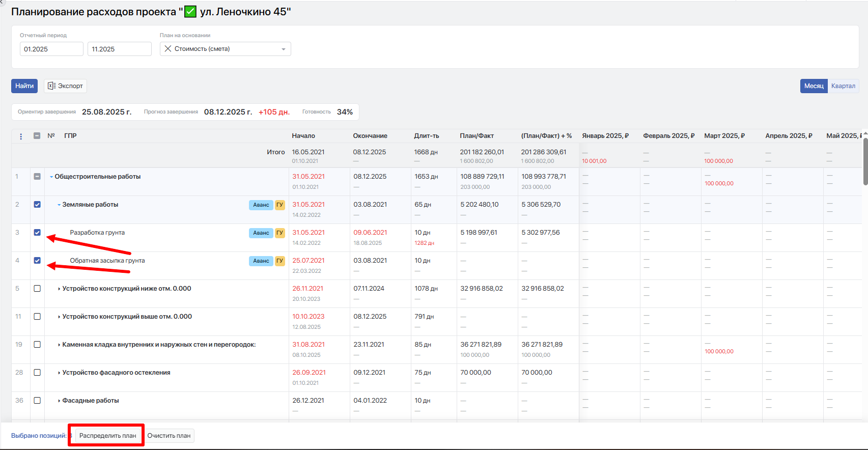
Task: Click the green checkmark in project title
Action: [x=190, y=12]
